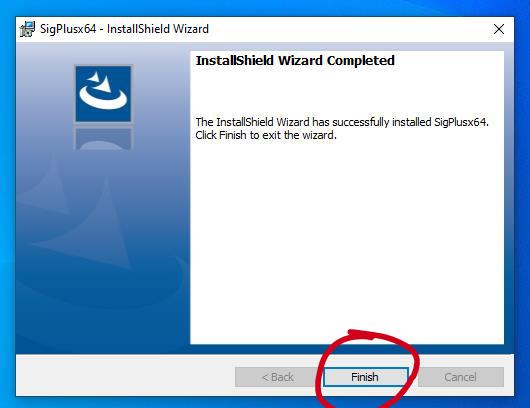Viewport: 530px width, 408px height.
Task: Click the "SigPlusx64 - InstallShield Wizard" title text
Action: [x=124, y=29]
